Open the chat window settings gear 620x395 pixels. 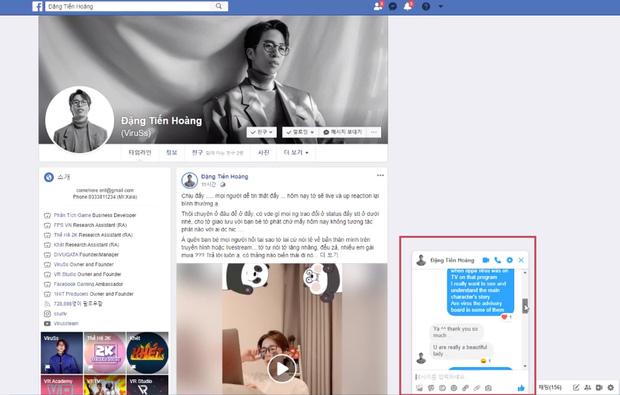pos(510,260)
